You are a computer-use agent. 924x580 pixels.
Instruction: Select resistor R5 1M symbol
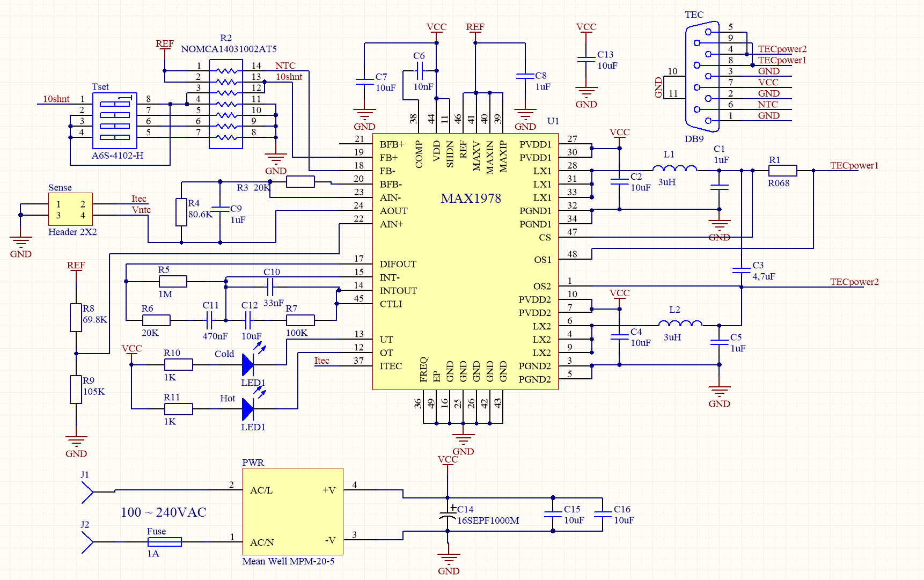coord(173,281)
